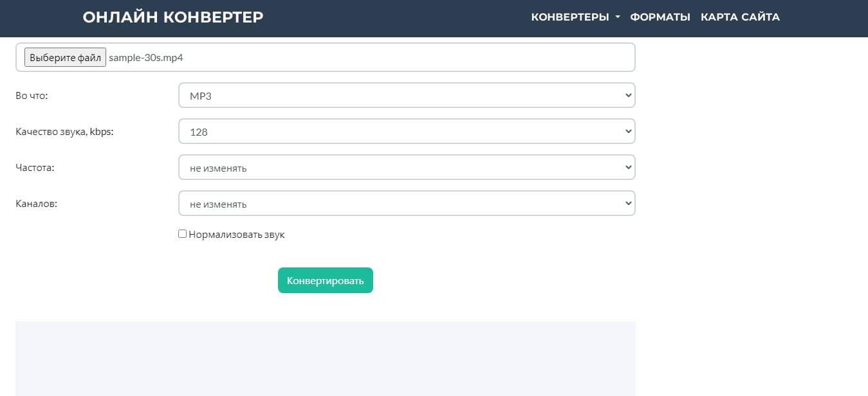The image size is (868, 396).
Task: Expand the 'Частота' selection list
Action: tap(407, 166)
